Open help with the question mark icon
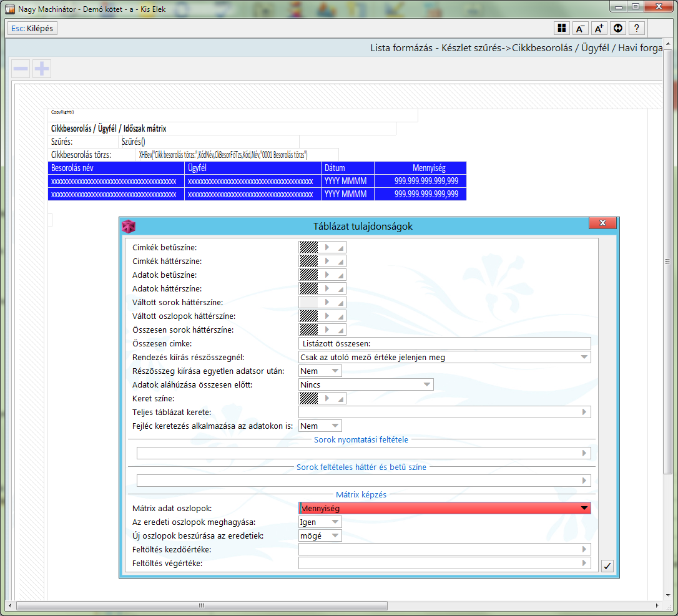This screenshot has width=678, height=616. [637, 28]
